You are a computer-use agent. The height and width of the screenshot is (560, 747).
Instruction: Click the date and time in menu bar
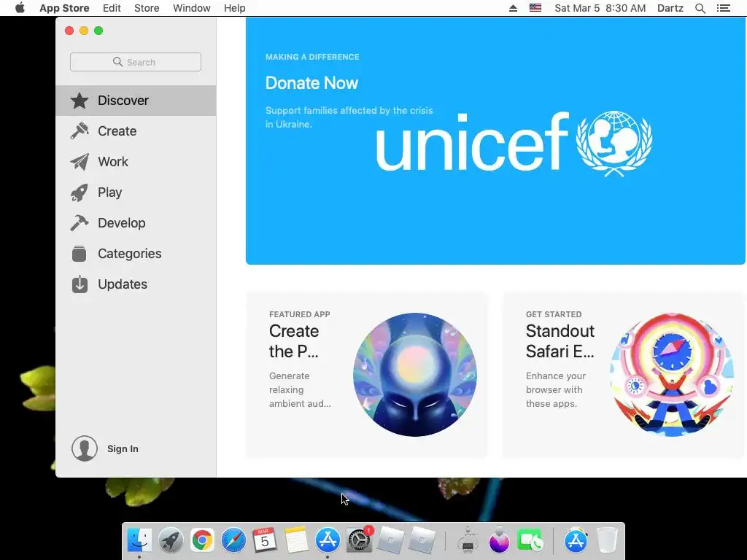pos(600,8)
